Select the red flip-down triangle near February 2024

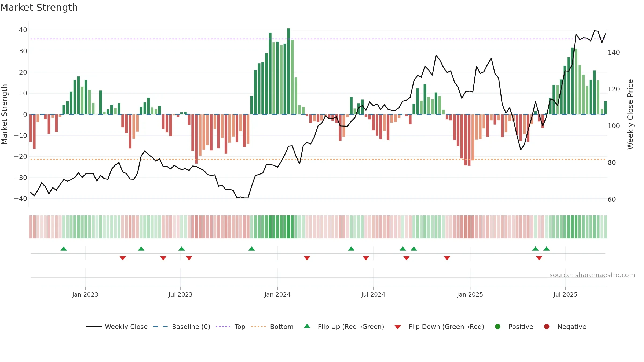click(x=307, y=258)
